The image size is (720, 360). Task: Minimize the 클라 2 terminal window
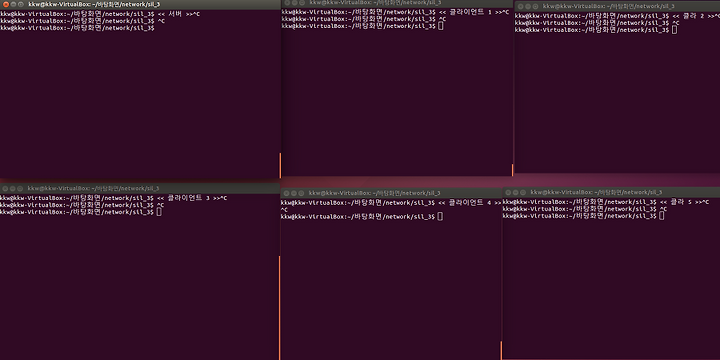click(x=528, y=6)
